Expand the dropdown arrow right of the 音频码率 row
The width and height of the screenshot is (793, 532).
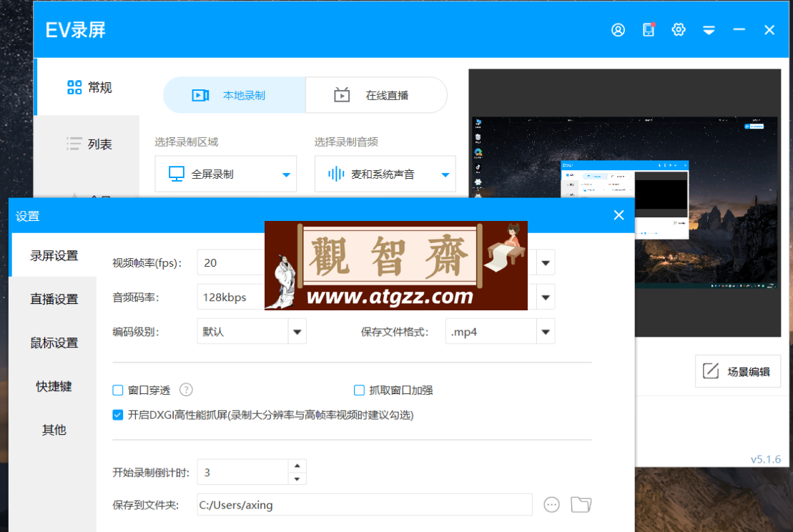tap(546, 297)
